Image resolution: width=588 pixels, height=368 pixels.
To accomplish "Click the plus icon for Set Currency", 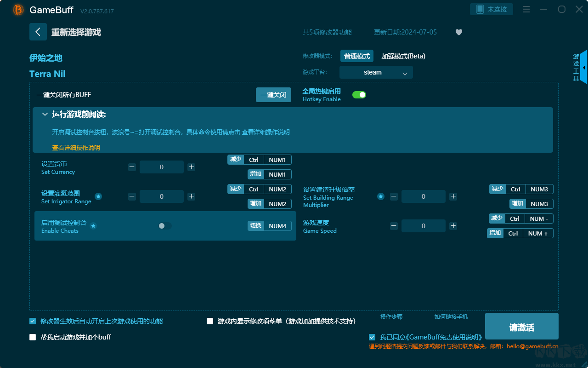I will pos(192,167).
